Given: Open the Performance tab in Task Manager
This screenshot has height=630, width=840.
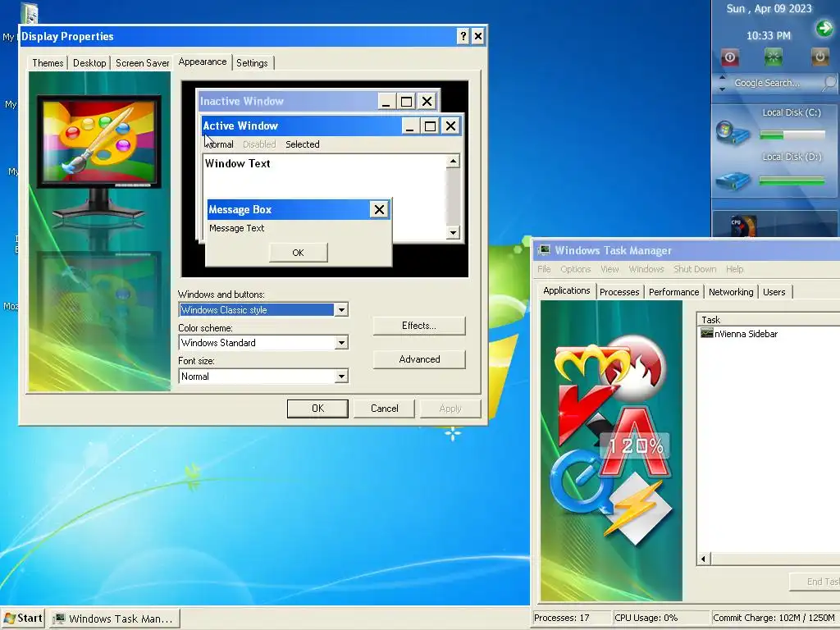Looking at the screenshot, I should pos(674,292).
